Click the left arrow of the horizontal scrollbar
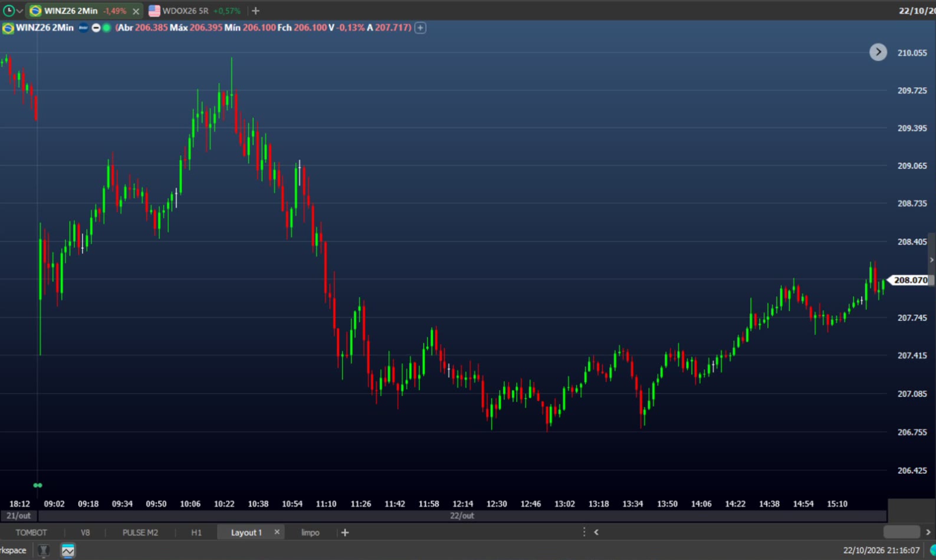Image resolution: width=936 pixels, height=560 pixels. pos(596,532)
